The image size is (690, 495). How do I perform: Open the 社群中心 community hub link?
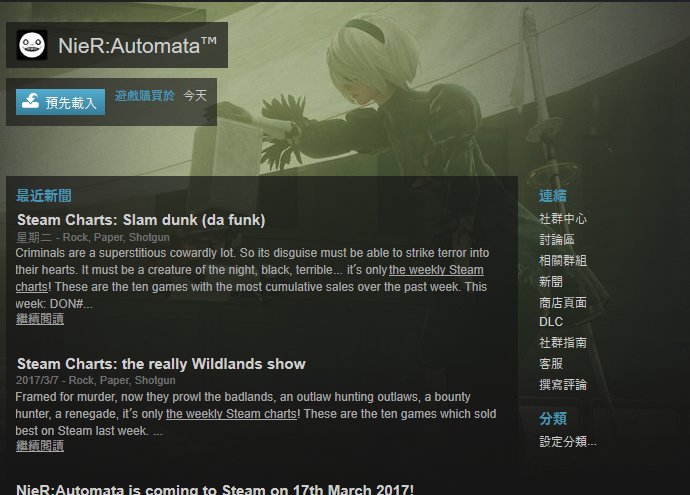coord(563,219)
